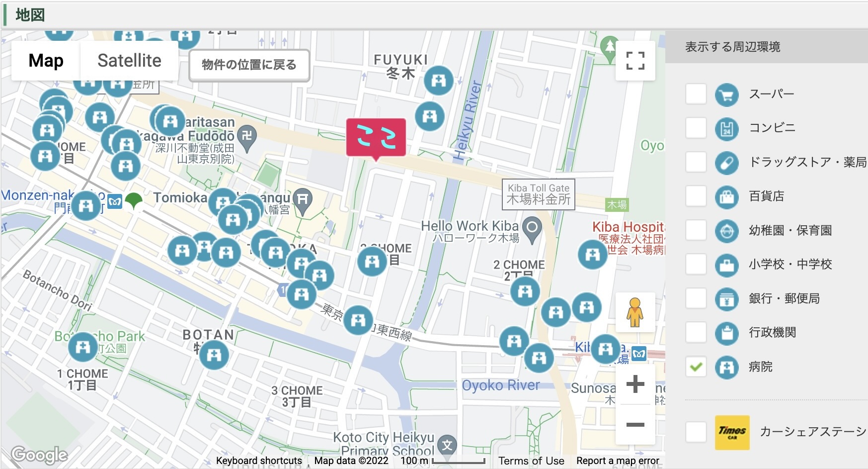Click the Times Car share logo
Image resolution: width=868 pixels, height=469 pixels.
click(x=732, y=432)
